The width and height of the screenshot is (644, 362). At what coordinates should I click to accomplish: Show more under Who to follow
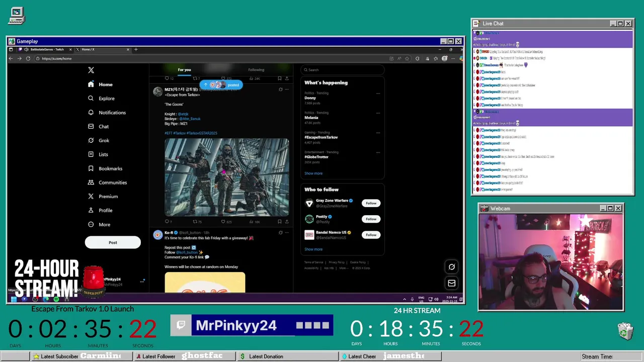(x=313, y=249)
